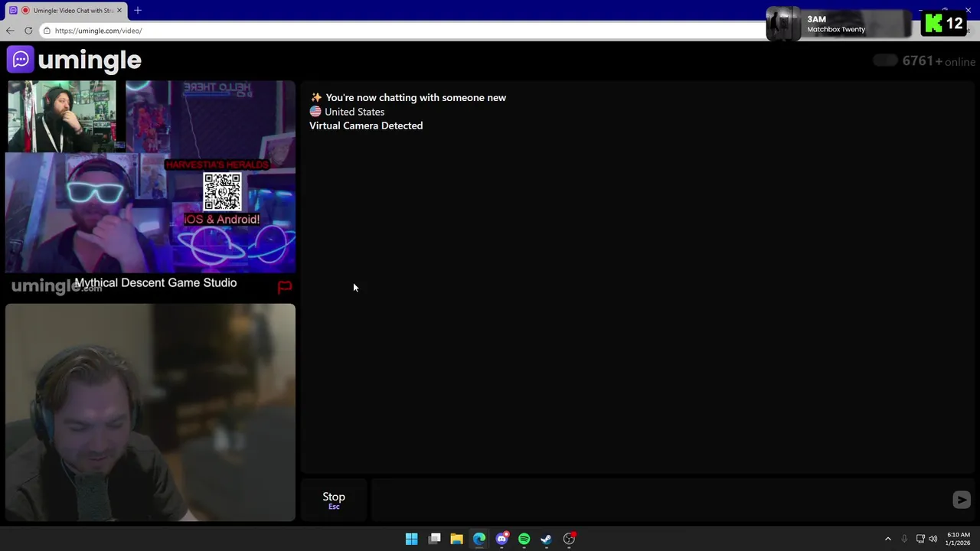
Task: Send message with the arrow icon
Action: [962, 500]
